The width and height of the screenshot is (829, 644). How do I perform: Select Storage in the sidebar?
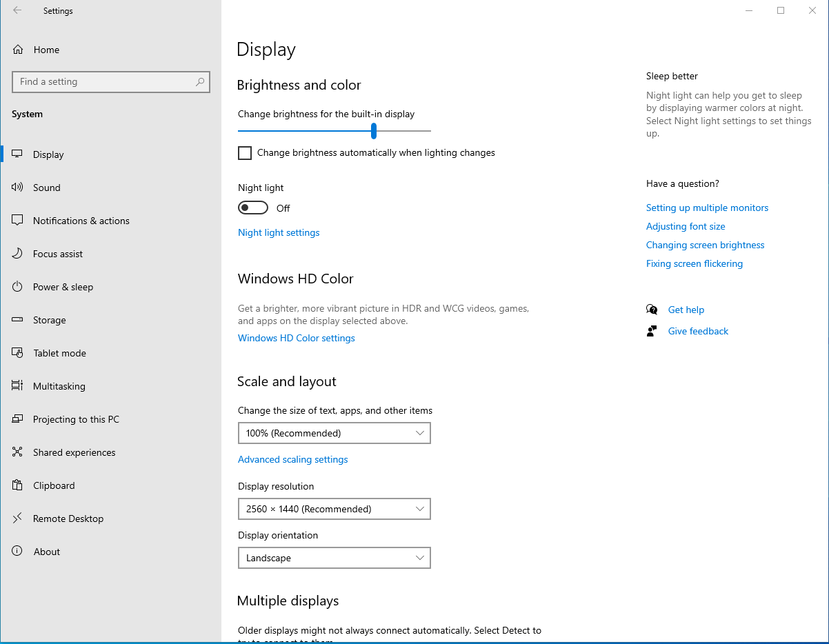110,320
